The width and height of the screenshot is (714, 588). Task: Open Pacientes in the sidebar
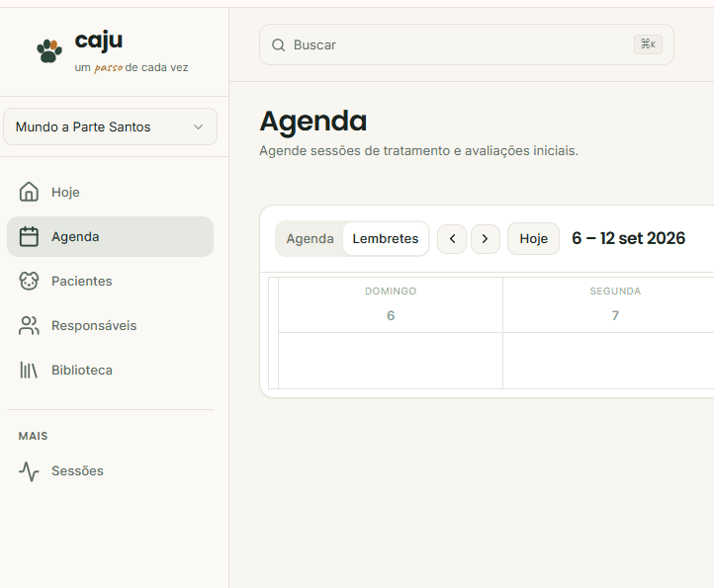[110, 281]
